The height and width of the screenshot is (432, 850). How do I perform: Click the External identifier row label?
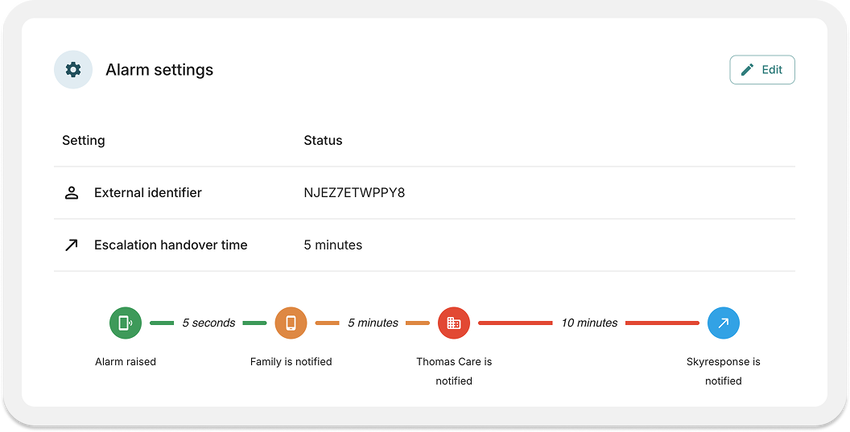pyautogui.click(x=148, y=193)
